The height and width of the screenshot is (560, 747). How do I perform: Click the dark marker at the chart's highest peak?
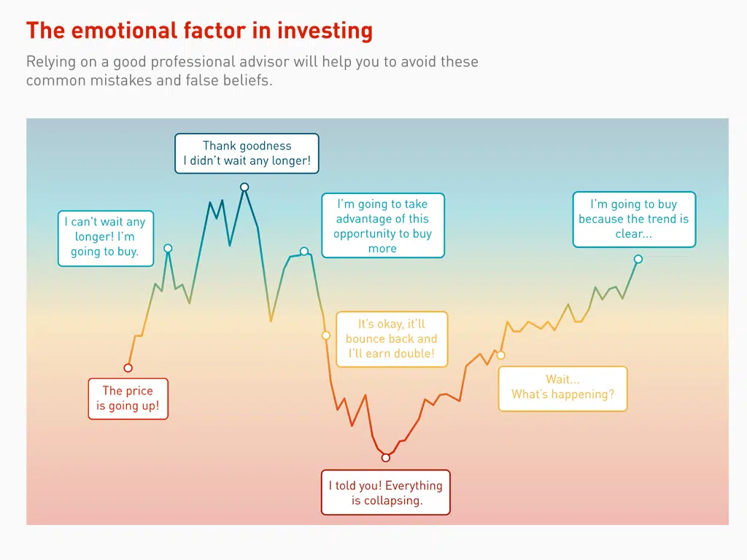pyautogui.click(x=244, y=187)
